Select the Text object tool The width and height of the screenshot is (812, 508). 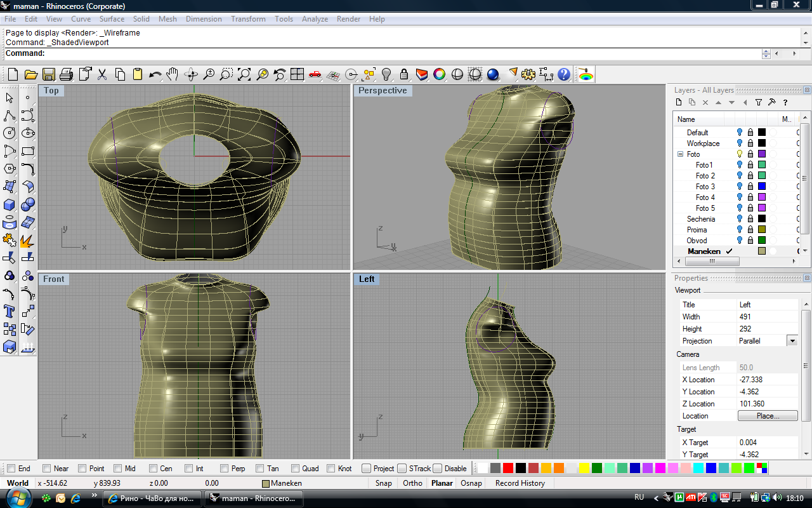10,311
